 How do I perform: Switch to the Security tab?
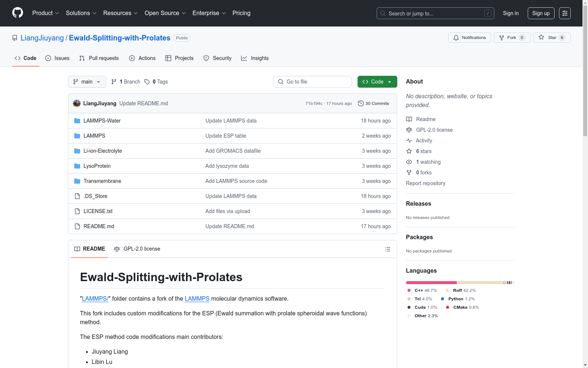tap(218, 58)
